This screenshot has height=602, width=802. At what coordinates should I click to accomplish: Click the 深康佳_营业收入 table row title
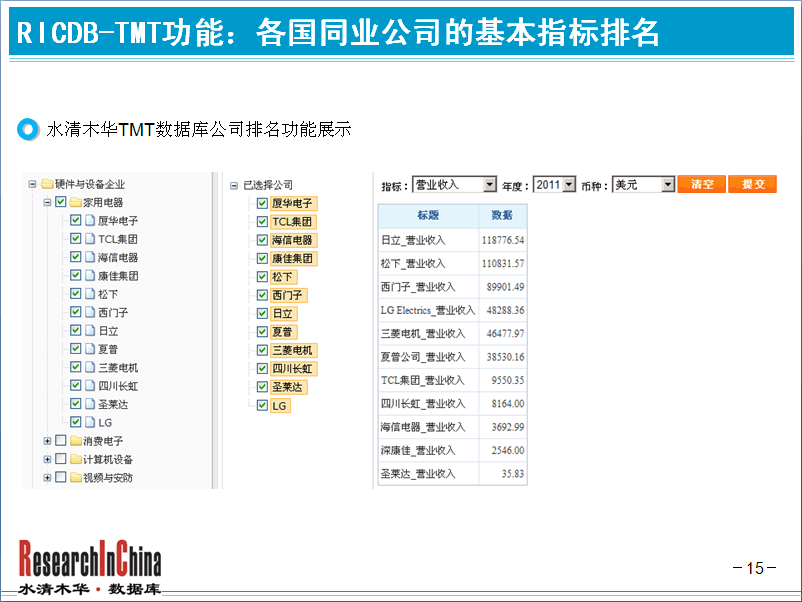click(418, 451)
